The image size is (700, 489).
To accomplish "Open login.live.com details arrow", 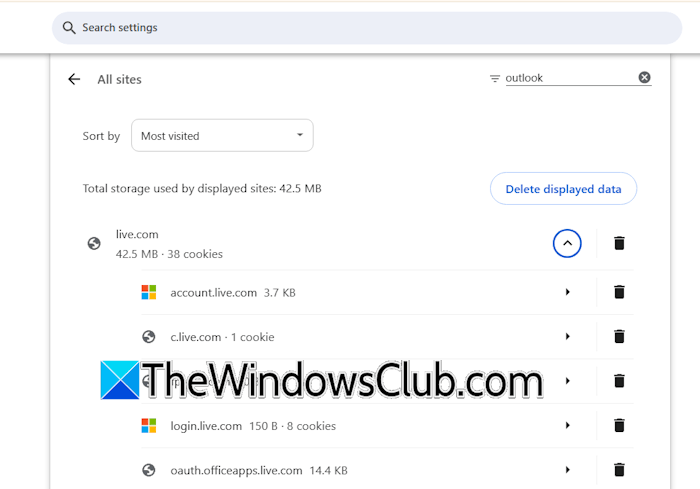I will (x=567, y=425).
